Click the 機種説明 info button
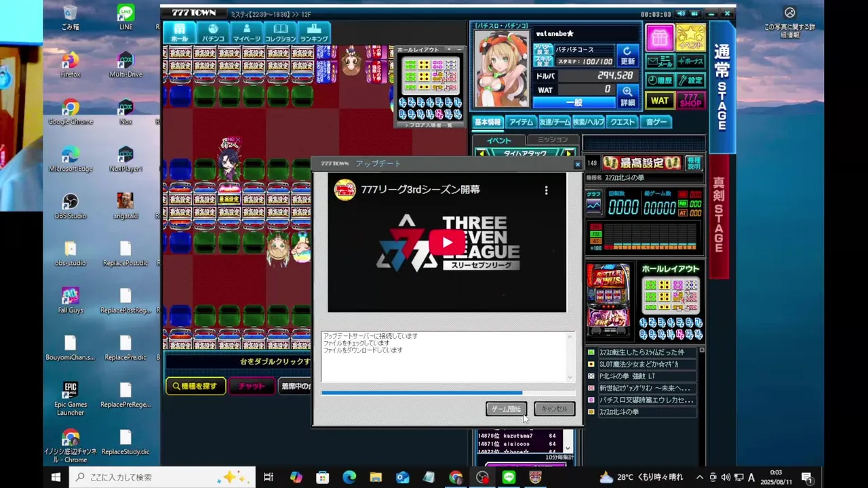The image size is (868, 488). click(x=694, y=163)
